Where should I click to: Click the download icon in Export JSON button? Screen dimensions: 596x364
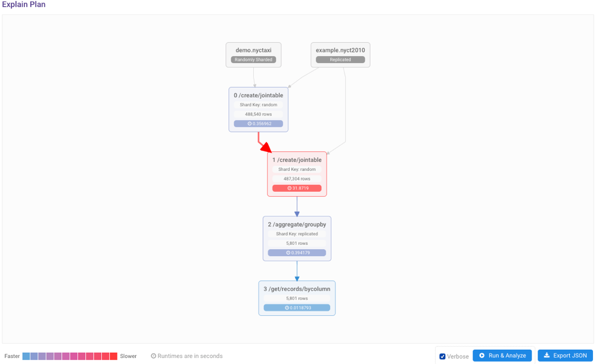click(547, 355)
